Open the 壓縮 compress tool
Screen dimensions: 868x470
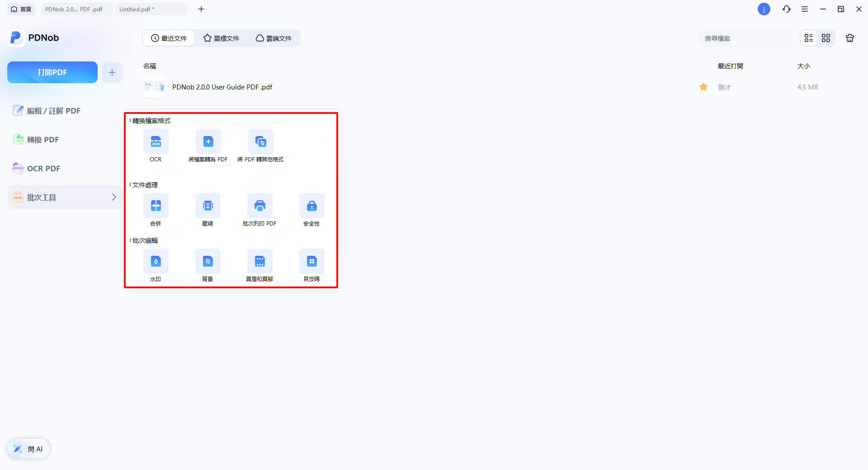(x=208, y=206)
